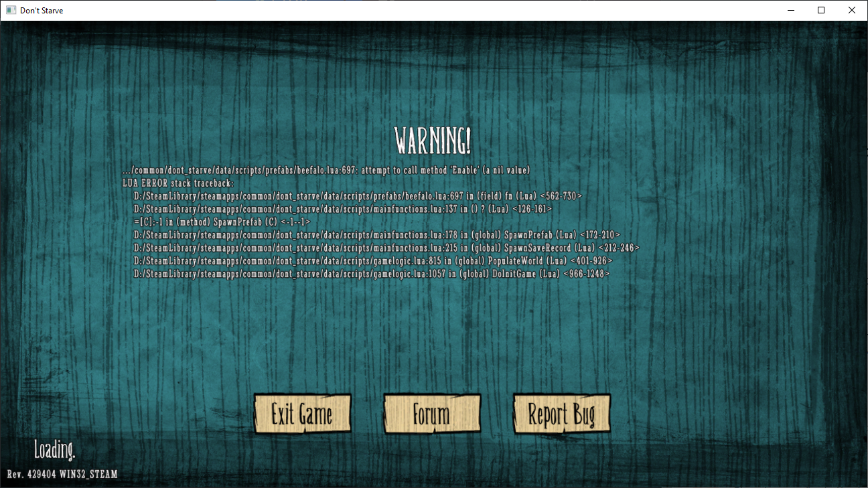Click the 'Loading.' status text
Image resolution: width=868 pixels, height=488 pixels.
click(x=55, y=450)
